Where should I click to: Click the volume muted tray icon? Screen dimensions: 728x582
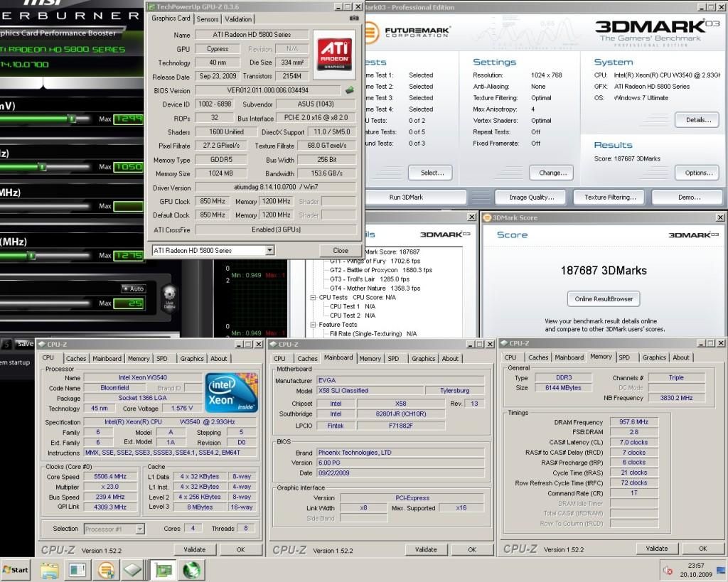click(668, 570)
